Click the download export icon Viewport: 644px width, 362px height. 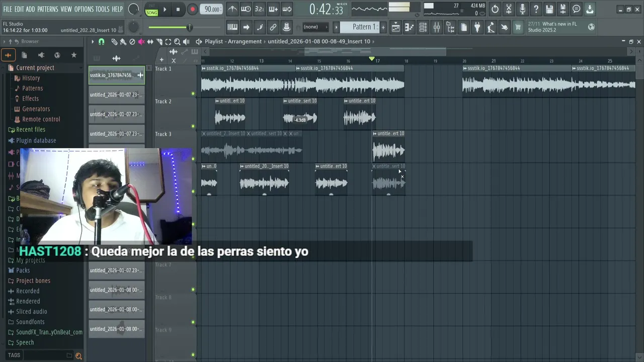pyautogui.click(x=590, y=9)
